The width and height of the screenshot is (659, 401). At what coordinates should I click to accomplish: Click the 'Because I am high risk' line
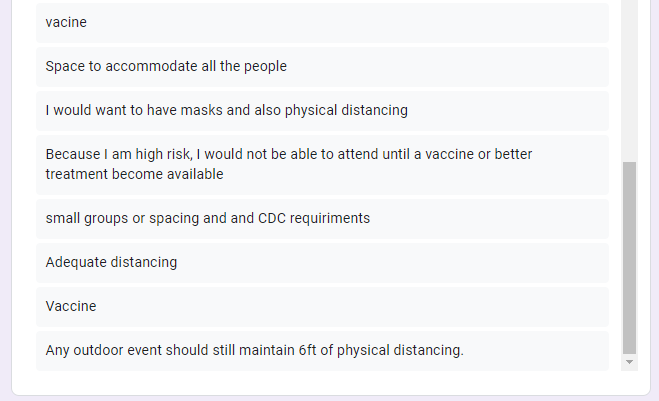tap(289, 154)
